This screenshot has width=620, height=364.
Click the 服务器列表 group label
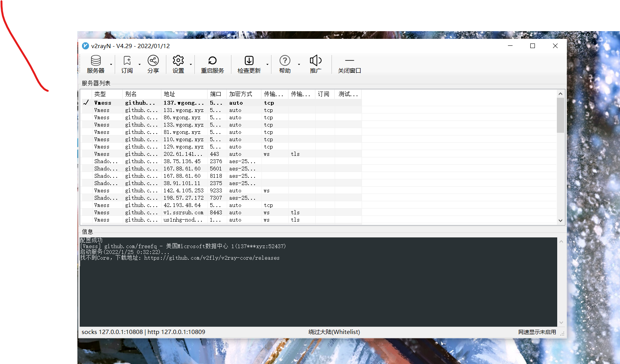(96, 83)
